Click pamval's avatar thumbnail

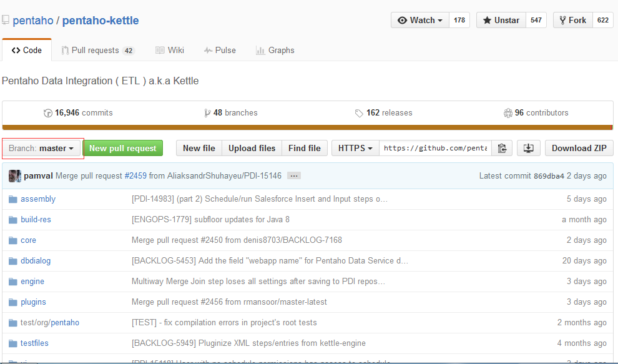pyautogui.click(x=14, y=176)
